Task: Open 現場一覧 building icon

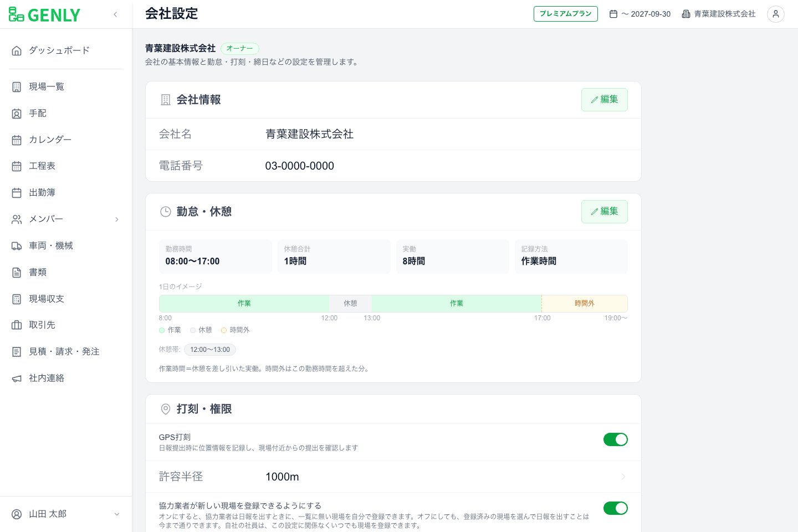Action: (17, 87)
